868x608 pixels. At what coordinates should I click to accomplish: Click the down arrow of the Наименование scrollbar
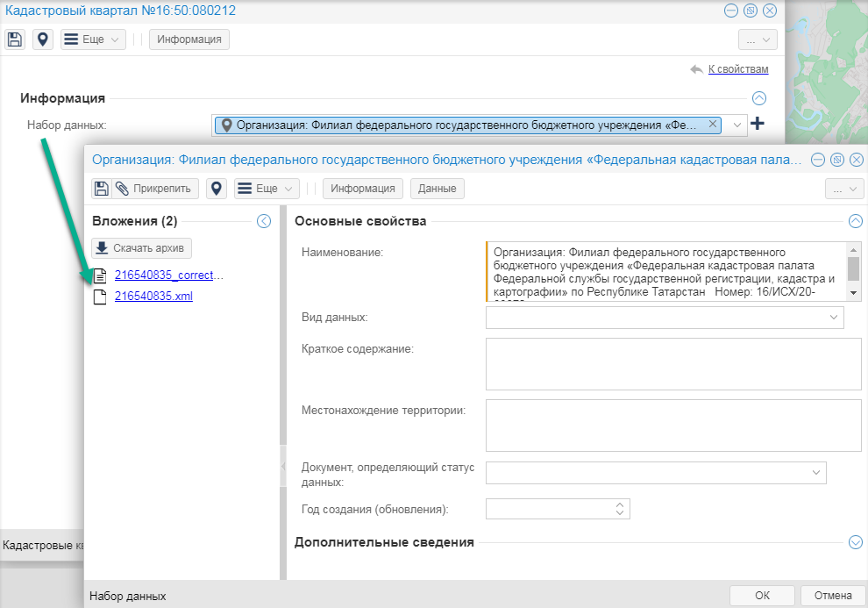[x=854, y=293]
